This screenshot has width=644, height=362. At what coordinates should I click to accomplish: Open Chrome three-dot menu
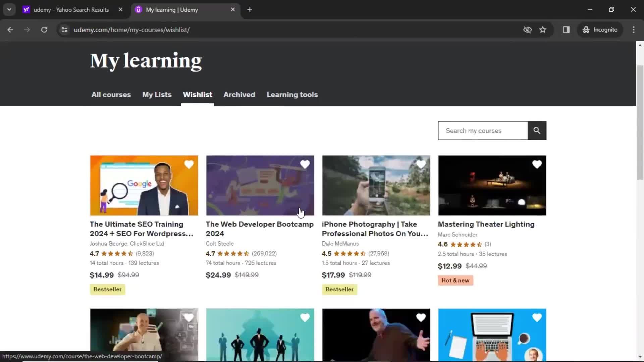634,30
